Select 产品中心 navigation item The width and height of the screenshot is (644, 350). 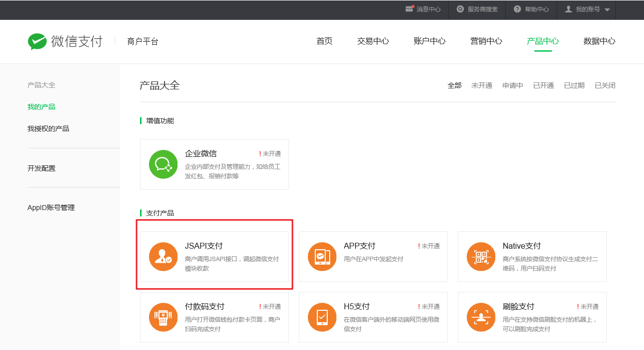[543, 41]
